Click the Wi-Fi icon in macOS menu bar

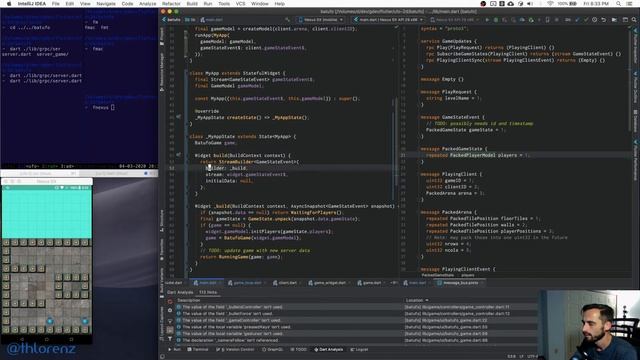pos(550,4)
